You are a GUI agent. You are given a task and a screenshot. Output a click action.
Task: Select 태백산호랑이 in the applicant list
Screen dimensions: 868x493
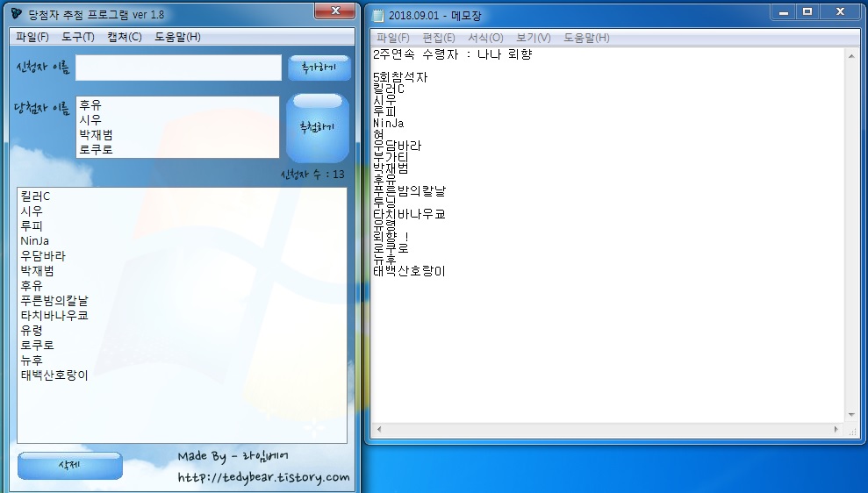[x=54, y=375]
